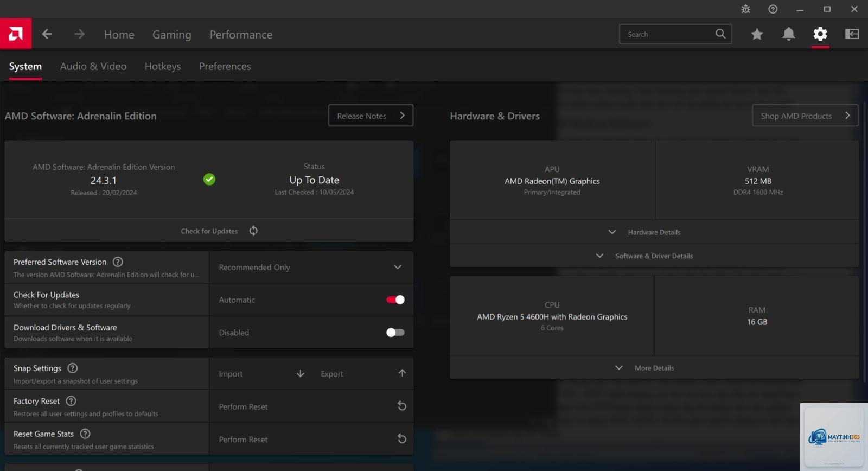
Task: Click the 16 GB RAM value
Action: pos(757,321)
